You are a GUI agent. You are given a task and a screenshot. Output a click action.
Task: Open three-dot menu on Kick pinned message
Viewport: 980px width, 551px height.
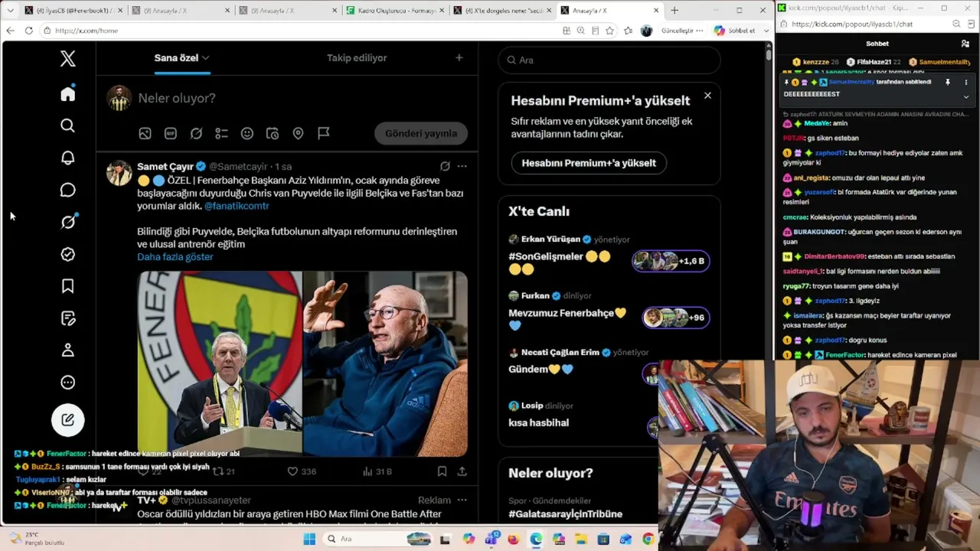pos(965,82)
